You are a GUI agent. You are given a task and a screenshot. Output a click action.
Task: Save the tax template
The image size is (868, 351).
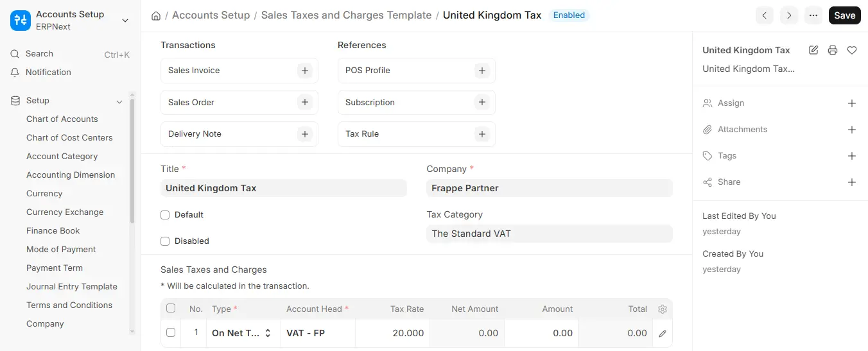pyautogui.click(x=844, y=15)
